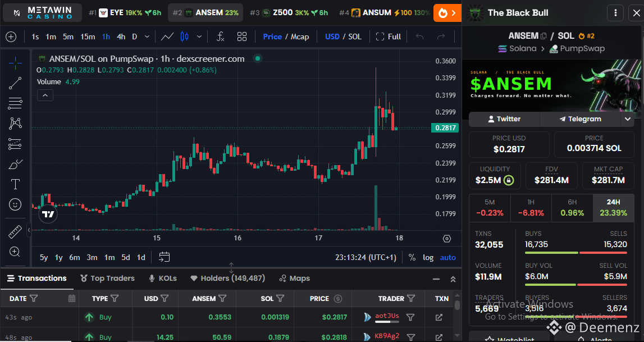The image size is (644, 342).
Task: Open the USD column filter
Action: point(165,299)
